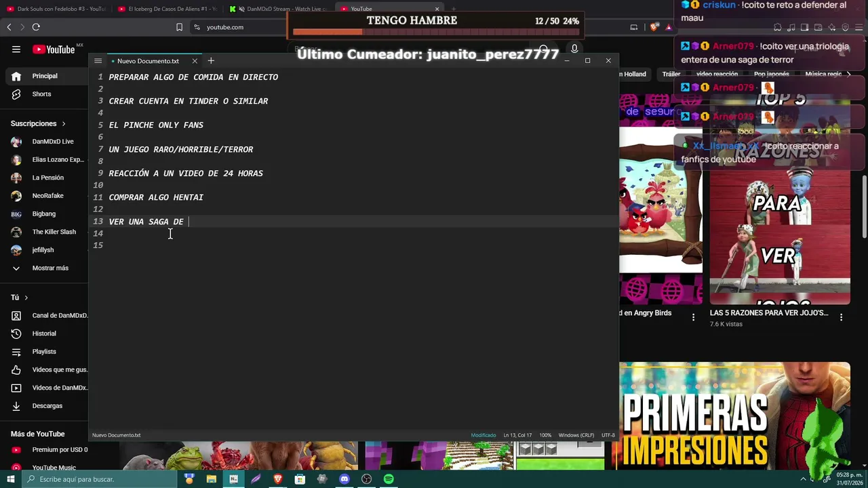Open File Explorer from the taskbar
The height and width of the screenshot is (488, 868).
(212, 479)
